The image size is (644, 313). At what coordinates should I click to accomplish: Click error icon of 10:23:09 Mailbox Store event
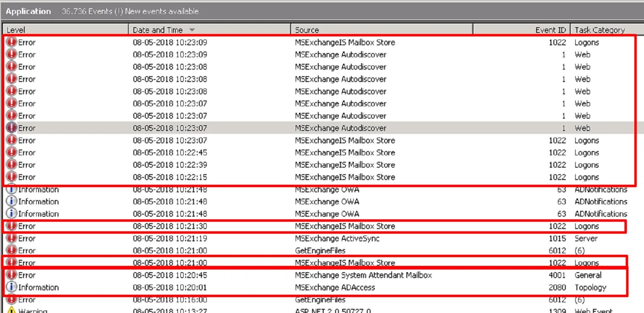click(x=12, y=42)
